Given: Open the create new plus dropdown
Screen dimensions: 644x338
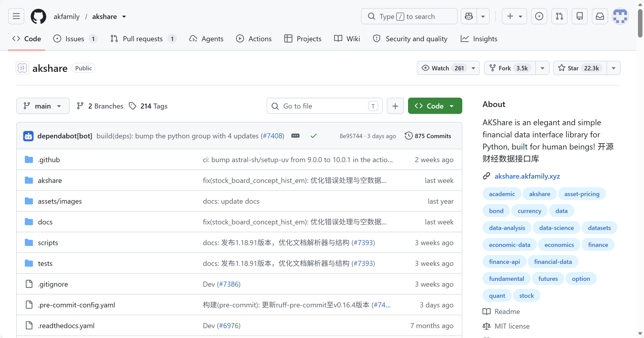Looking at the screenshot, I should click(514, 16).
